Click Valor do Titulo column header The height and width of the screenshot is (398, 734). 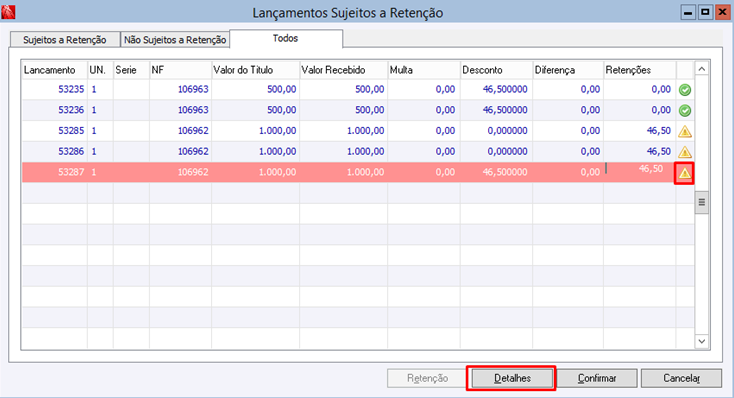256,70
